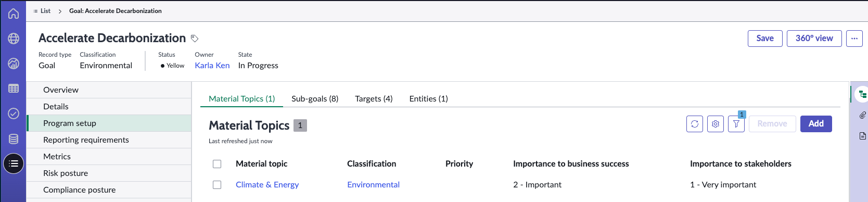Open the more options ellipsis button
Viewport: 868px width, 202px height.
coord(854,39)
